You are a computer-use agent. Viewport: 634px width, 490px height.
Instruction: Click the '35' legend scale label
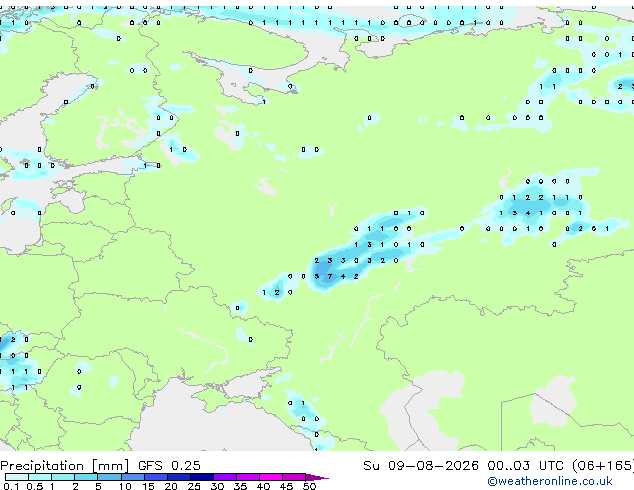click(240, 486)
